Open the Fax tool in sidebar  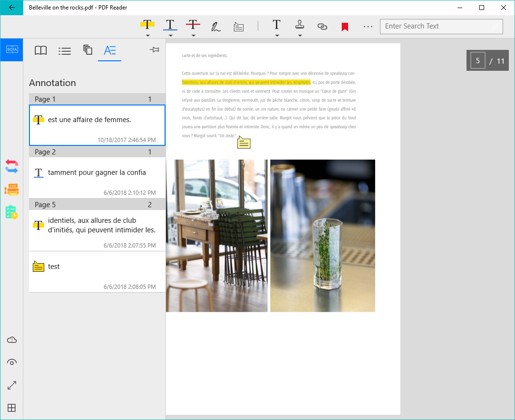(x=12, y=190)
